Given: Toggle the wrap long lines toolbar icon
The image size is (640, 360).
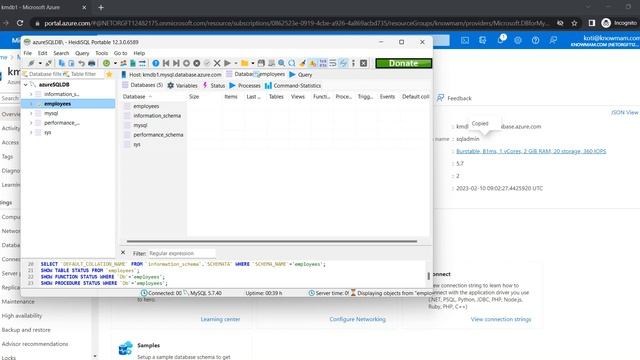Looking at the screenshot, I should click(x=333, y=63).
